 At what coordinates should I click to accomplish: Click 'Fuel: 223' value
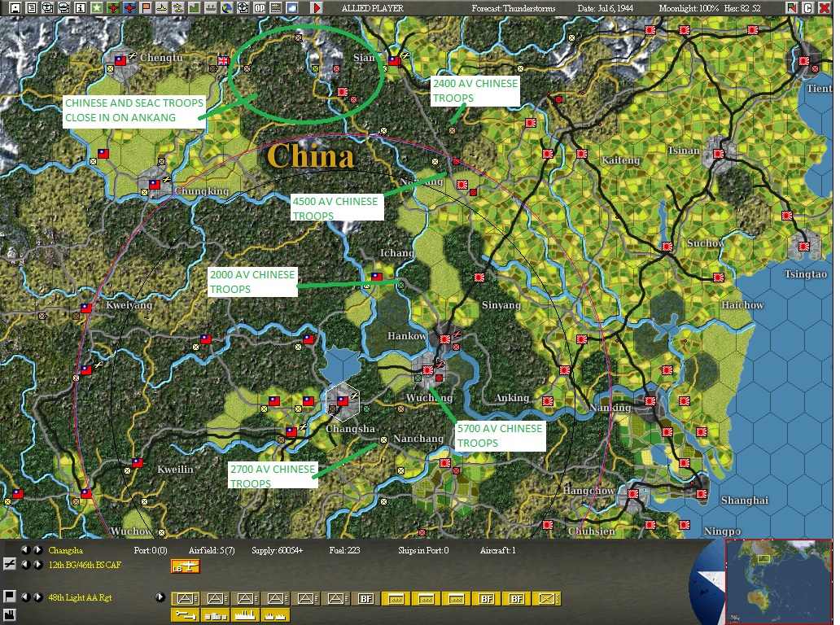tap(344, 550)
